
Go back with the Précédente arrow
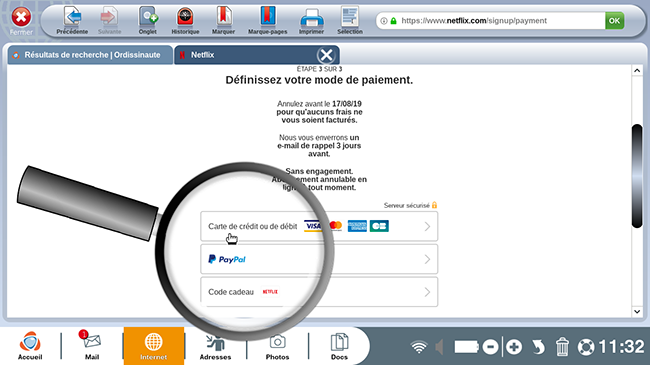coord(72,20)
